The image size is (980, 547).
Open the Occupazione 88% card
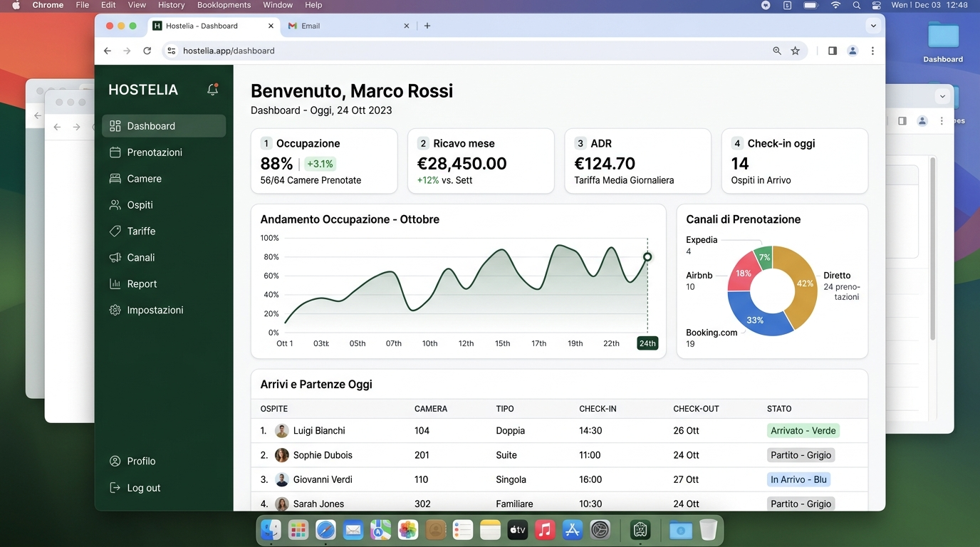click(324, 161)
